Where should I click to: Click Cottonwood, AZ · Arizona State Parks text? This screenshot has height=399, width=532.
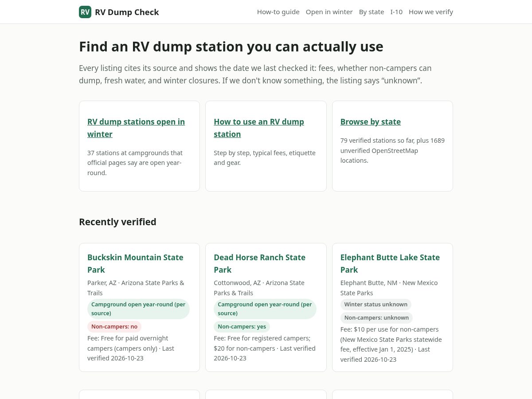(259, 288)
